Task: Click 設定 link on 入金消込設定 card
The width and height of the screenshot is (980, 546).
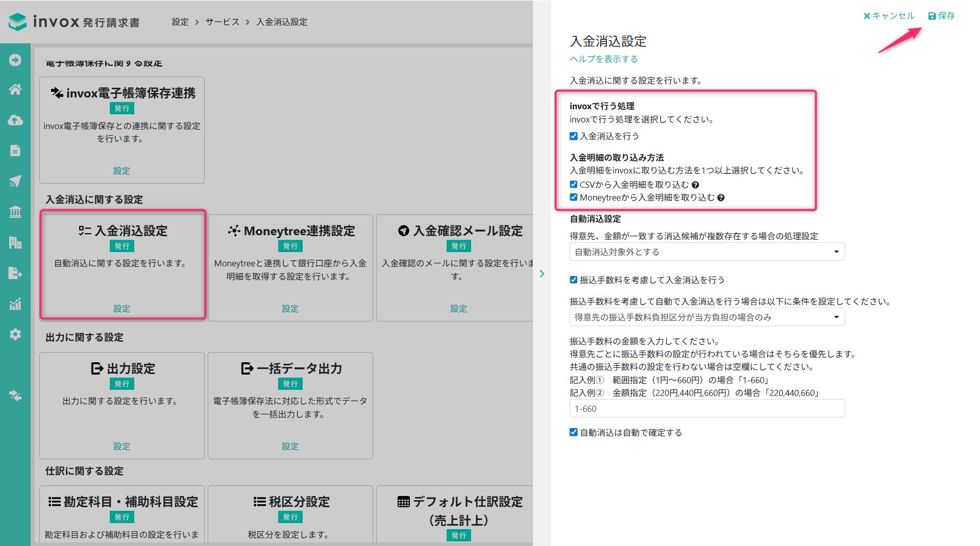Action: 121,309
